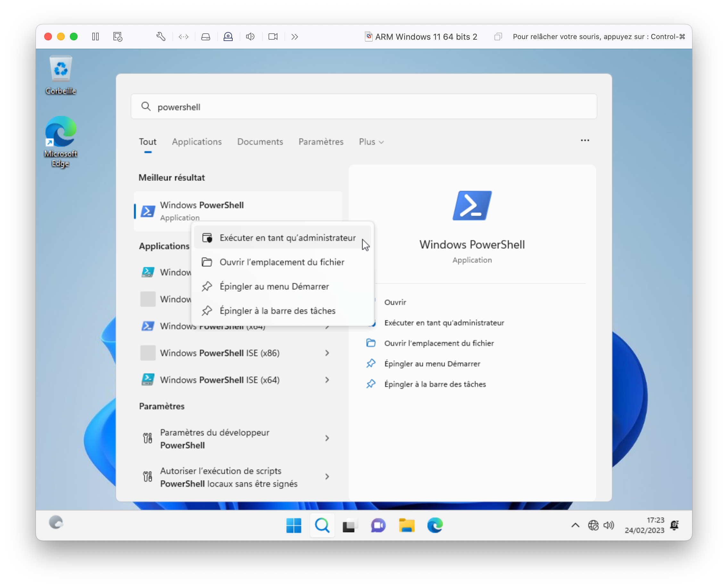The image size is (728, 588).
Task: Click the folder icon beside Ouvrir l'emplacement in preview
Action: (371, 343)
